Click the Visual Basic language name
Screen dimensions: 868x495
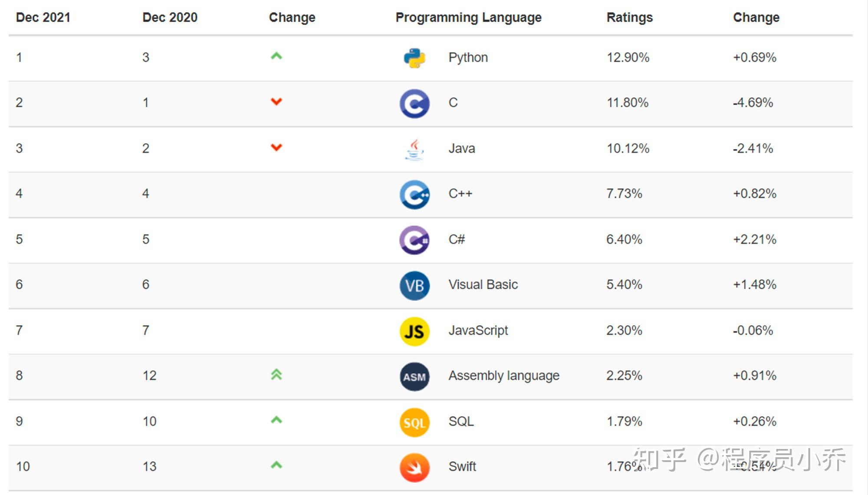coord(483,285)
